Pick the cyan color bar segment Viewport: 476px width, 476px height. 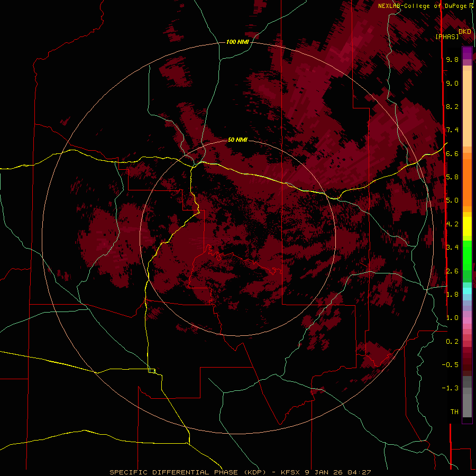[467, 291]
